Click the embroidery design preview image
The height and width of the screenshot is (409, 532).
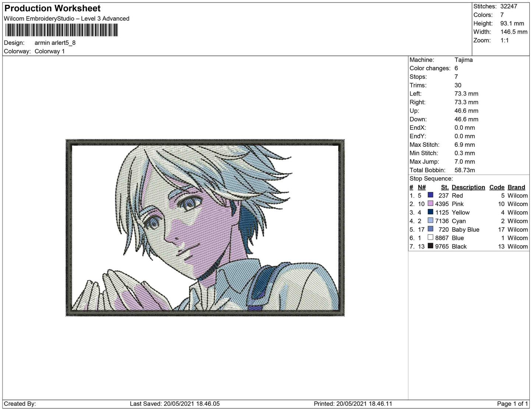pos(205,228)
